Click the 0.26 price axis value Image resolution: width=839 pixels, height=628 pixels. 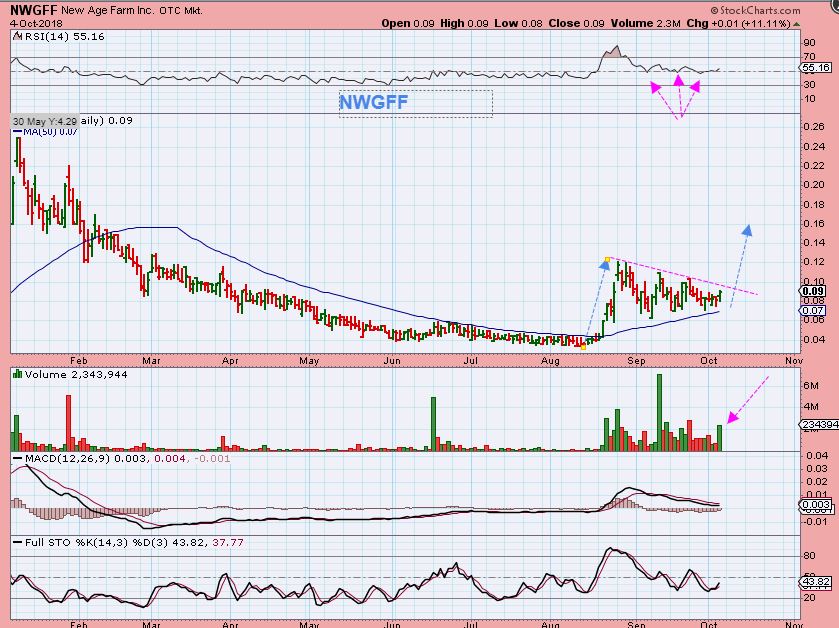click(x=813, y=127)
